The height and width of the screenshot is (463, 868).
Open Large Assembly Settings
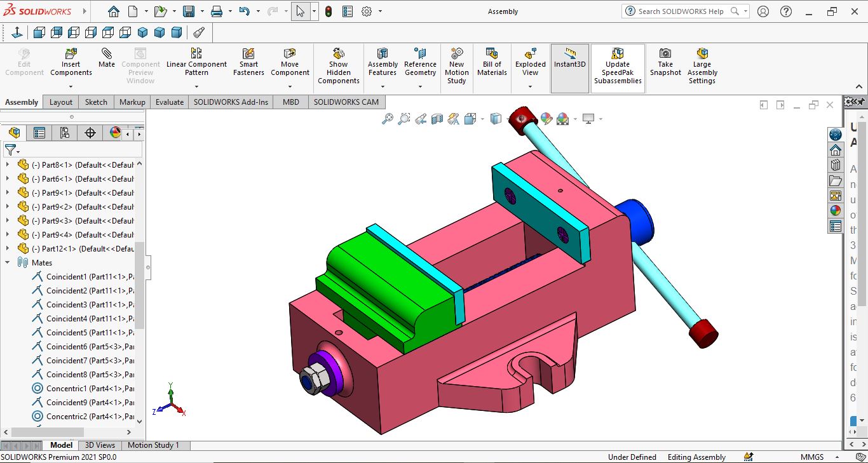[x=702, y=66]
